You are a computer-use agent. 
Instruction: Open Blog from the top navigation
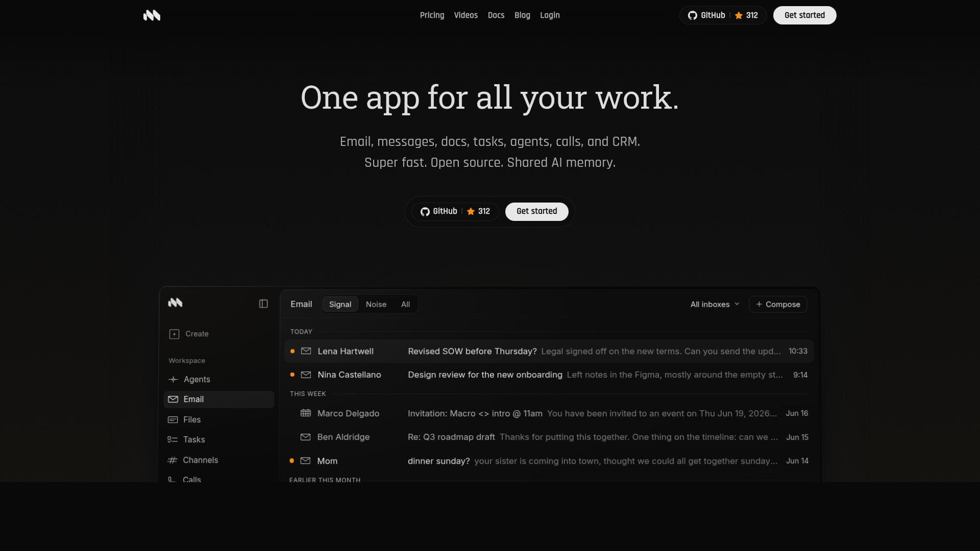tap(522, 15)
